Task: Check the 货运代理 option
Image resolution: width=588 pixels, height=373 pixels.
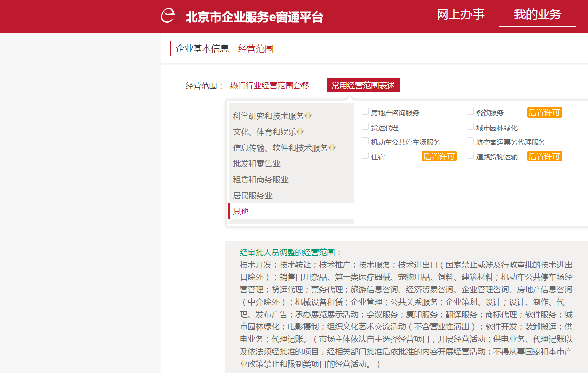Action: [365, 127]
